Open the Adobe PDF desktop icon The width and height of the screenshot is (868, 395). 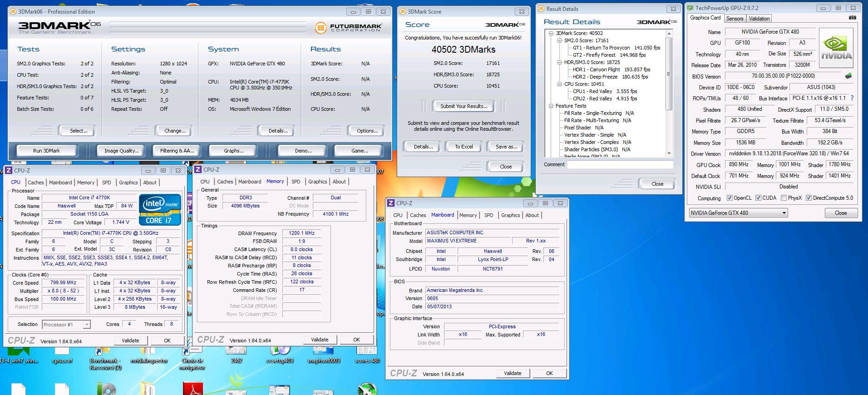(x=193, y=389)
